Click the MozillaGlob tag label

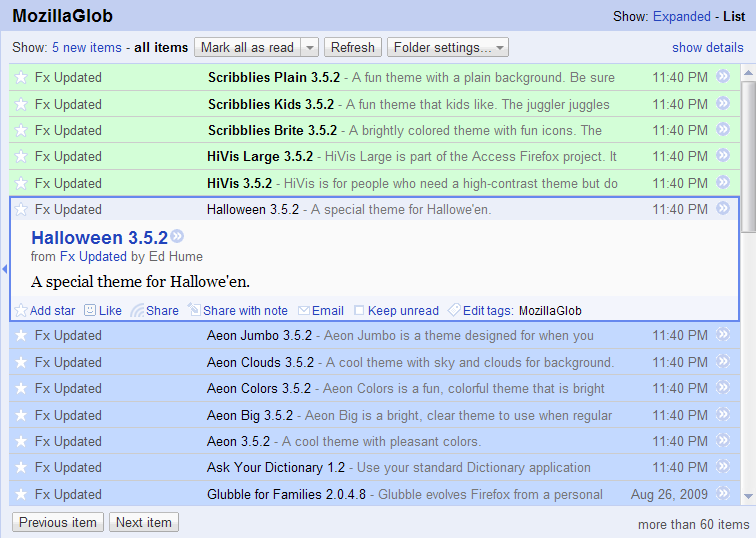click(x=550, y=310)
